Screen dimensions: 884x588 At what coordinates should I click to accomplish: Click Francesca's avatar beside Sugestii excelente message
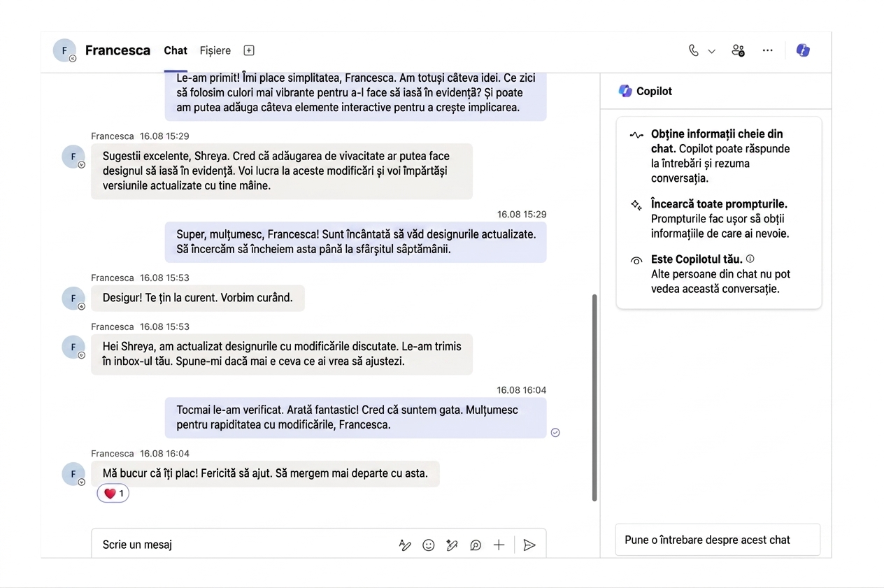(x=73, y=157)
